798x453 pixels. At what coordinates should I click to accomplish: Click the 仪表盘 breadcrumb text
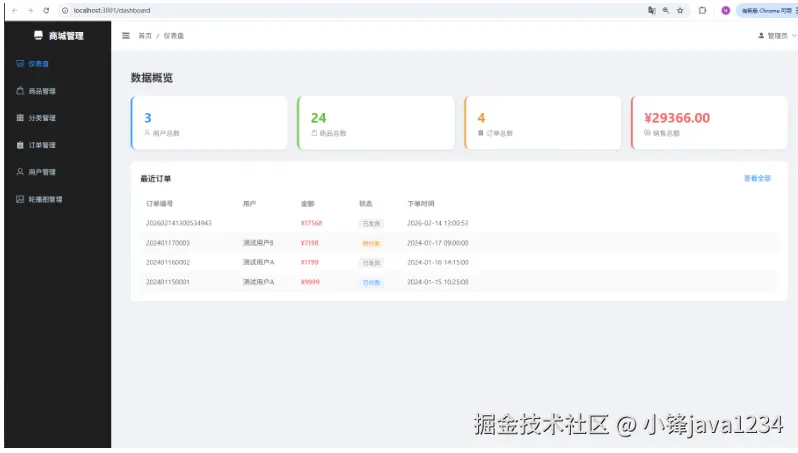tap(174, 36)
